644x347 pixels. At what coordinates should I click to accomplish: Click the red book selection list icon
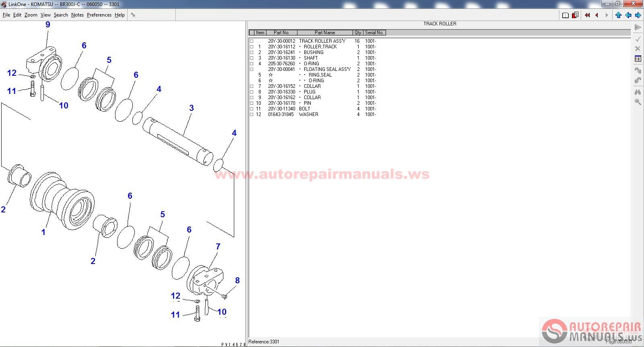click(x=575, y=15)
